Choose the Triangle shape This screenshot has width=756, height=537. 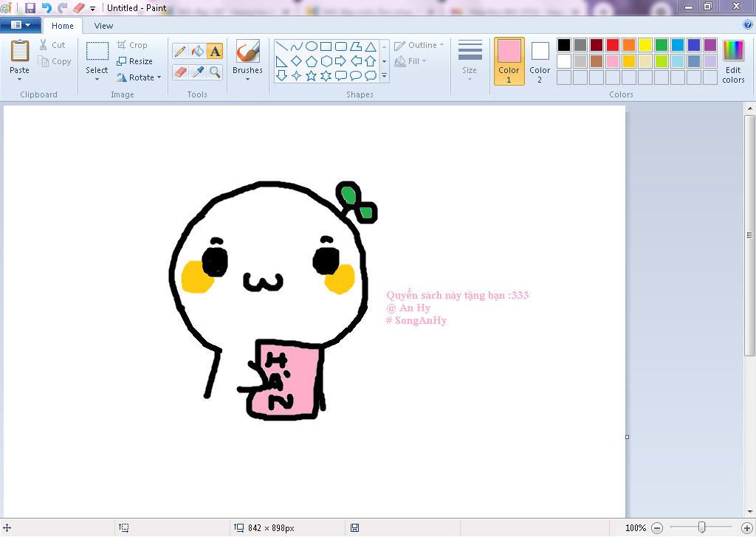(371, 46)
